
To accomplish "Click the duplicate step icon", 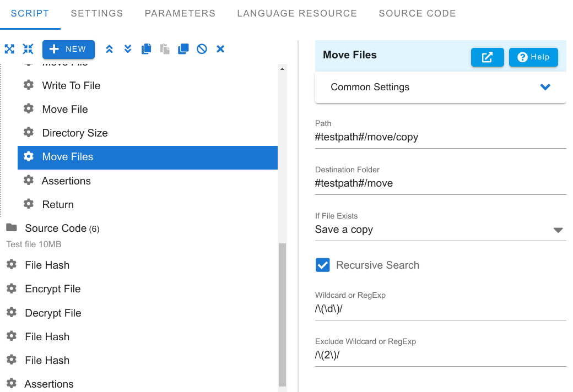I will [183, 49].
